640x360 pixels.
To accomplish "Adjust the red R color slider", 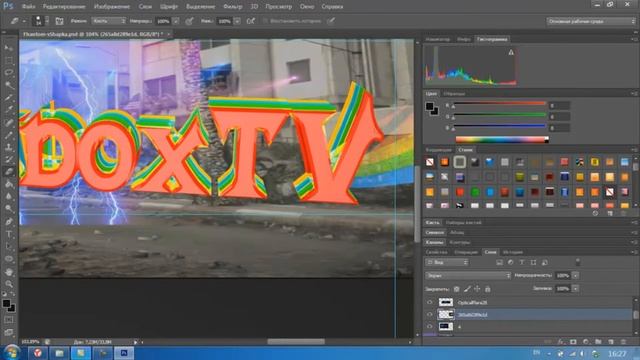I will tap(500, 105).
